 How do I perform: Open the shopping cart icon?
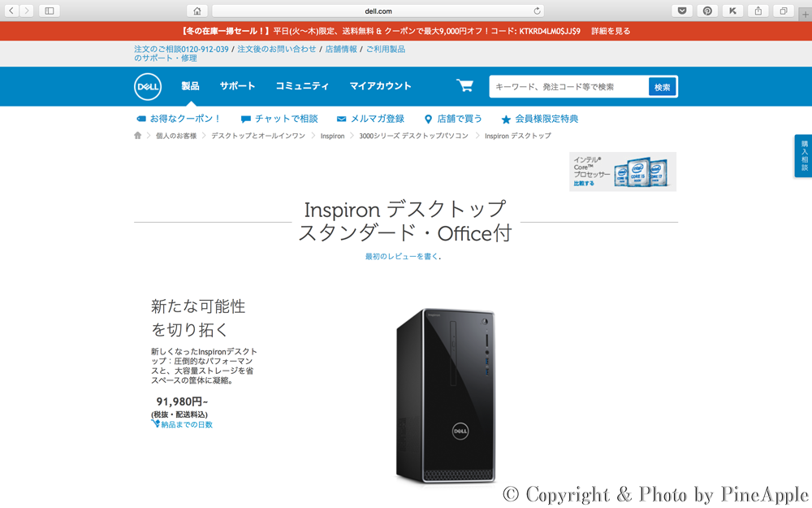464,85
